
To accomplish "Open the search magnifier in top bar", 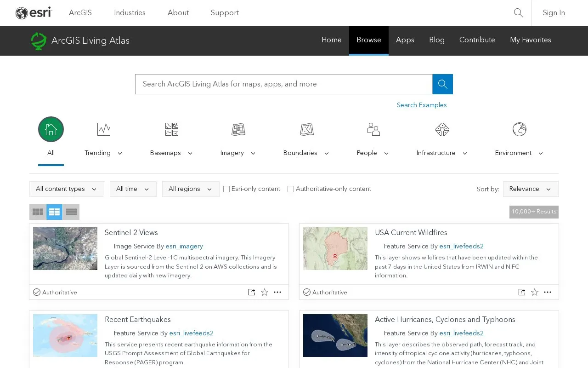I will [x=519, y=13].
